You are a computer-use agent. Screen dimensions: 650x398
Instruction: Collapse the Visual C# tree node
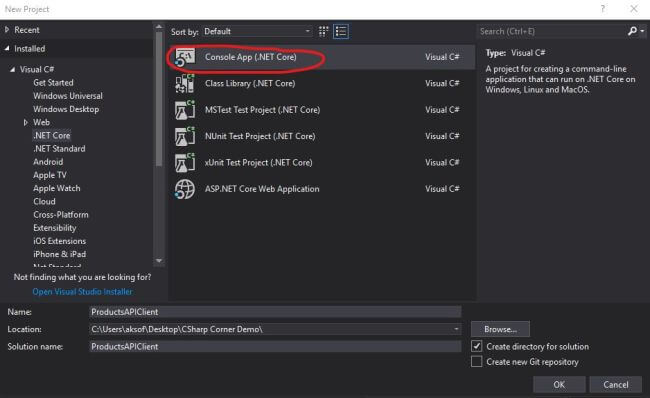[12, 69]
